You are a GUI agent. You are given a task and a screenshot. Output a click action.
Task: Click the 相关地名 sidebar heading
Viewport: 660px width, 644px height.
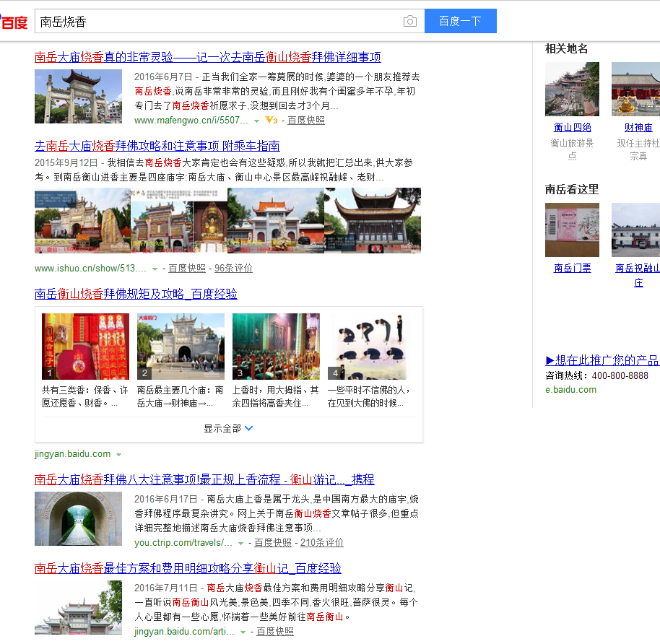(x=567, y=49)
